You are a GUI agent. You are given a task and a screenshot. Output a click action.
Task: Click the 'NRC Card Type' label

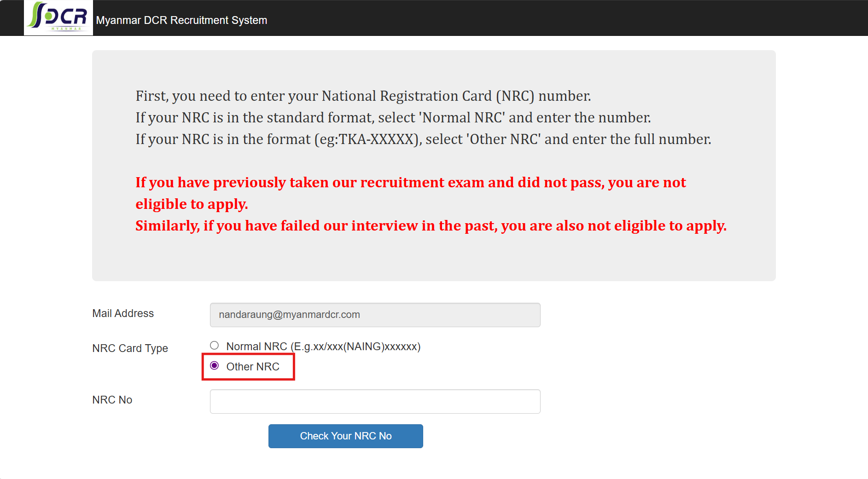(x=130, y=348)
